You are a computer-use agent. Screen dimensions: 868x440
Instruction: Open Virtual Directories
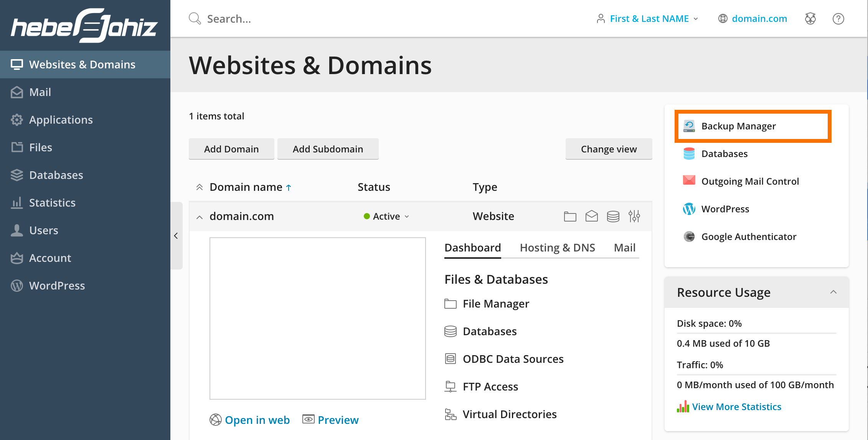510,415
